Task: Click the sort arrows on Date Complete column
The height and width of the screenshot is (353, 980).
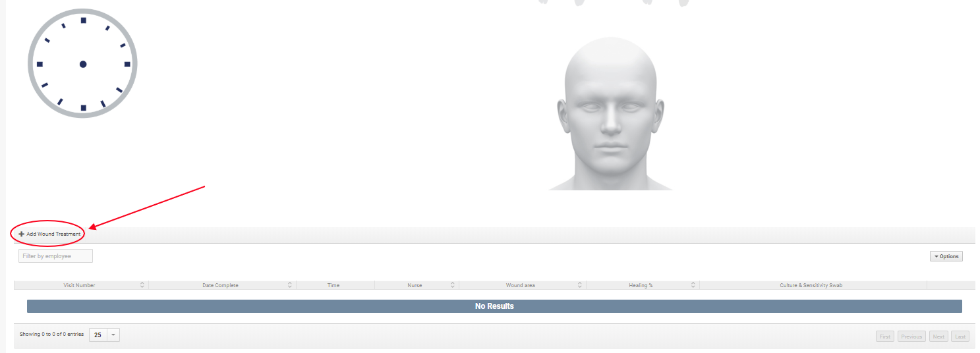Action: pyautogui.click(x=290, y=285)
